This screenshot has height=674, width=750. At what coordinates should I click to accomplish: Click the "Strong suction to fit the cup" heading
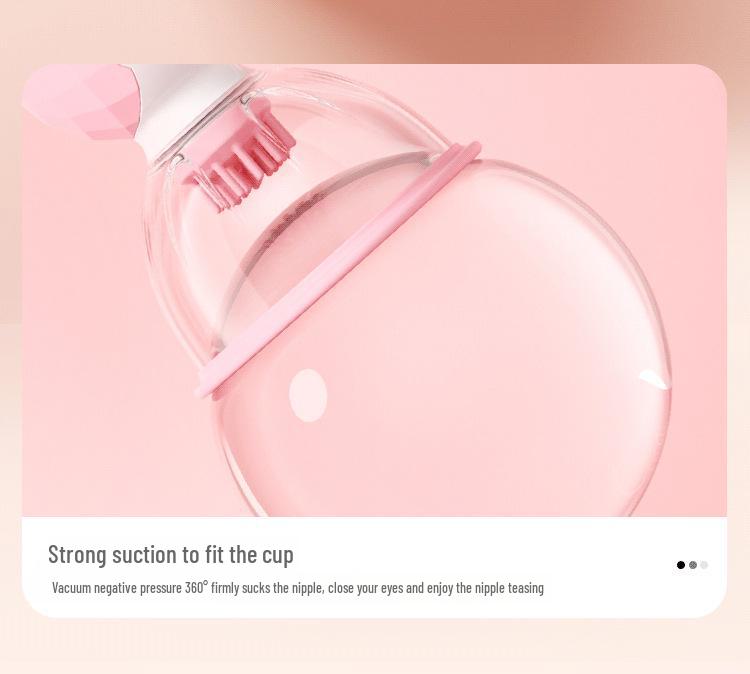tap(171, 555)
